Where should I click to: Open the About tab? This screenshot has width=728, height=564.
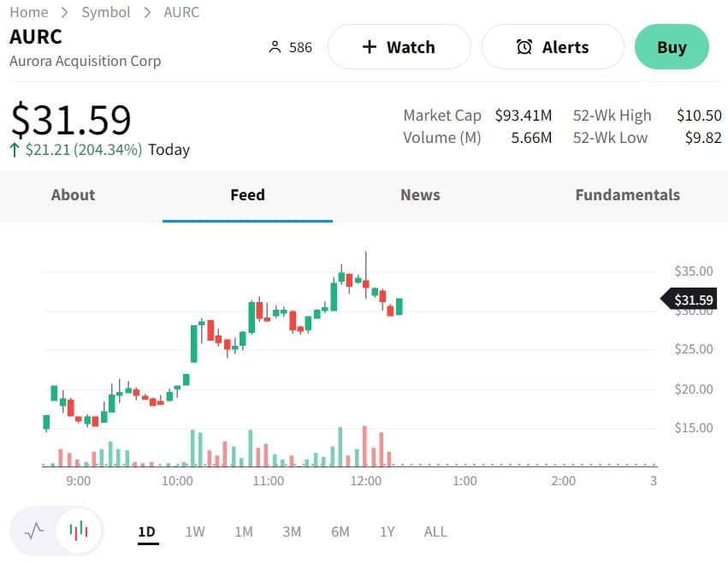73,195
